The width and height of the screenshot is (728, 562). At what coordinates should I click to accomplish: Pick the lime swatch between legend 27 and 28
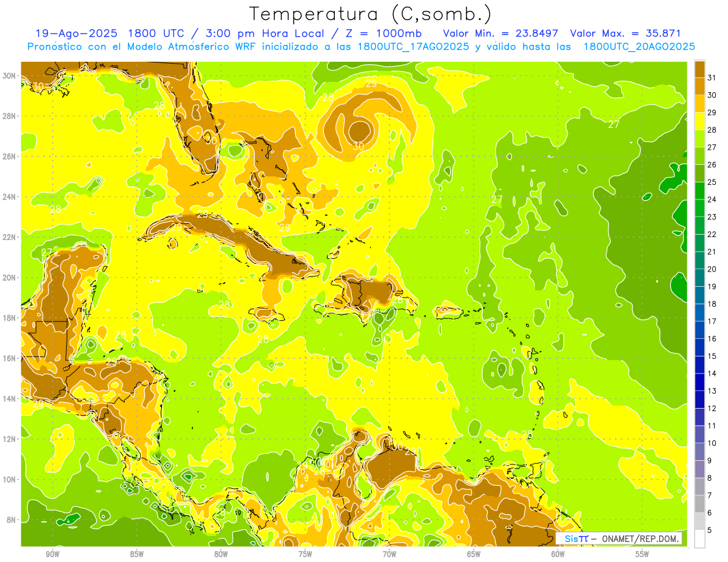click(x=699, y=138)
